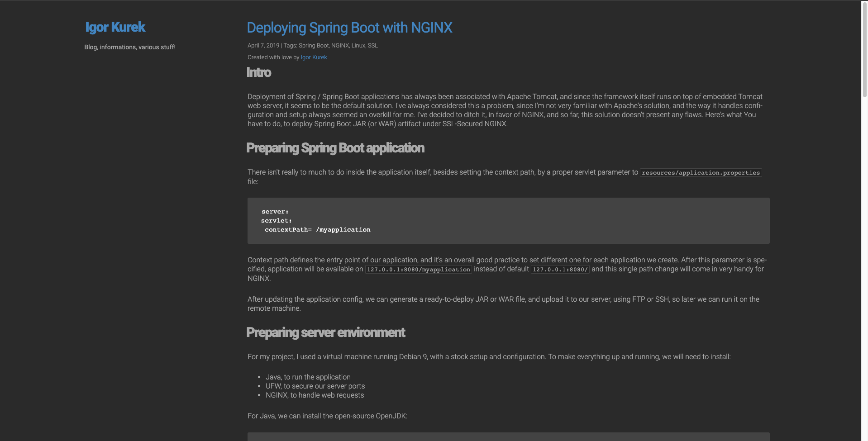Click the Blog, informations, various stuff! tagline
The image size is (868, 441).
point(130,47)
